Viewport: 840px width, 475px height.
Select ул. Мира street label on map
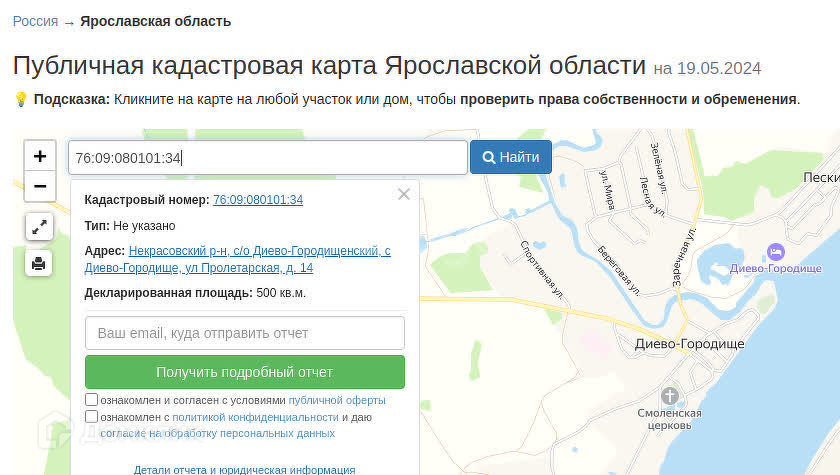pyautogui.click(x=607, y=190)
